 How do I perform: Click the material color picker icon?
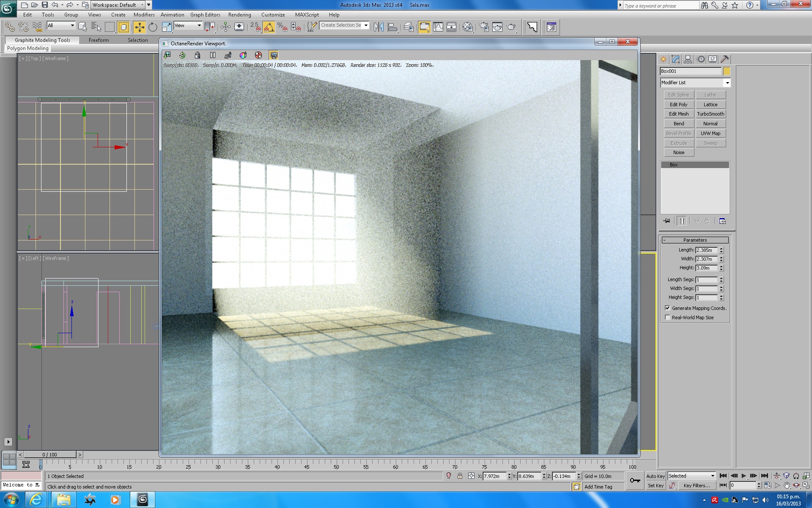click(x=243, y=55)
